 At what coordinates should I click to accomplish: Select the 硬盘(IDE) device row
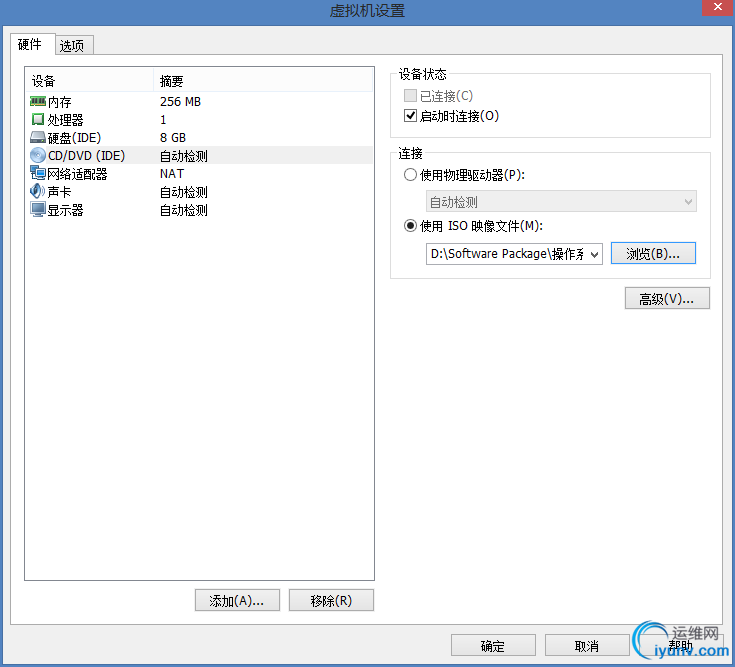click(x=200, y=137)
